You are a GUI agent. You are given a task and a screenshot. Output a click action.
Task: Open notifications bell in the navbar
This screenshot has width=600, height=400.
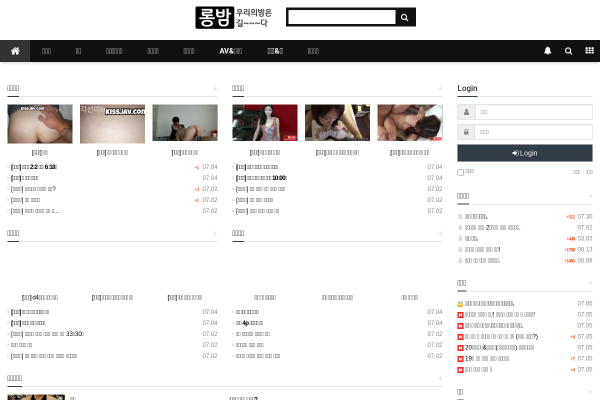(x=548, y=51)
